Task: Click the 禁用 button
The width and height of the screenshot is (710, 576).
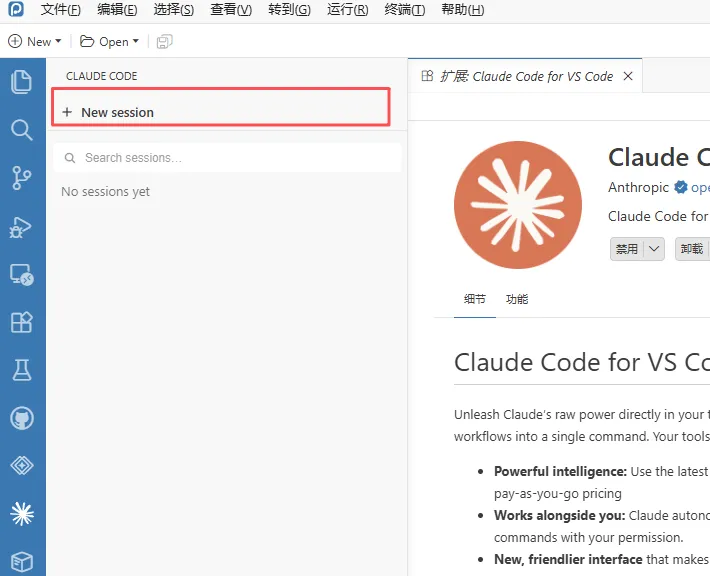Action: coord(627,249)
